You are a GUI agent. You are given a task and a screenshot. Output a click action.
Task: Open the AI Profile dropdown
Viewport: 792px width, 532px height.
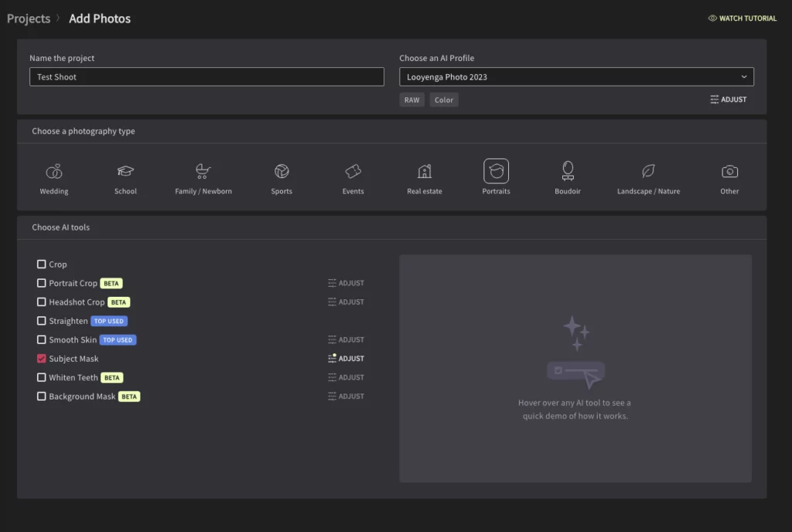coord(575,77)
